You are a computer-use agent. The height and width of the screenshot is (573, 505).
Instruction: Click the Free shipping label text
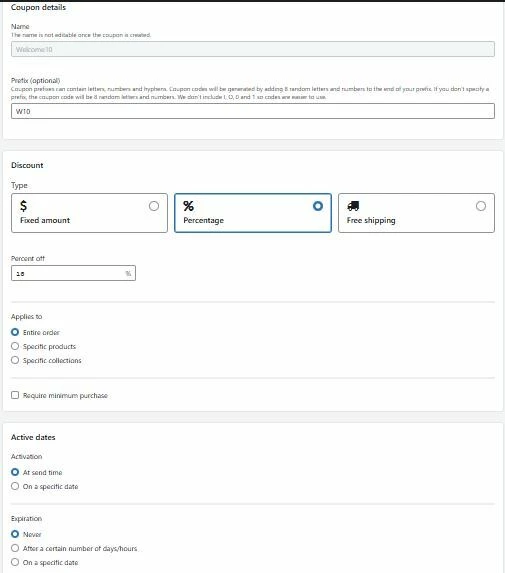pyautogui.click(x=371, y=220)
